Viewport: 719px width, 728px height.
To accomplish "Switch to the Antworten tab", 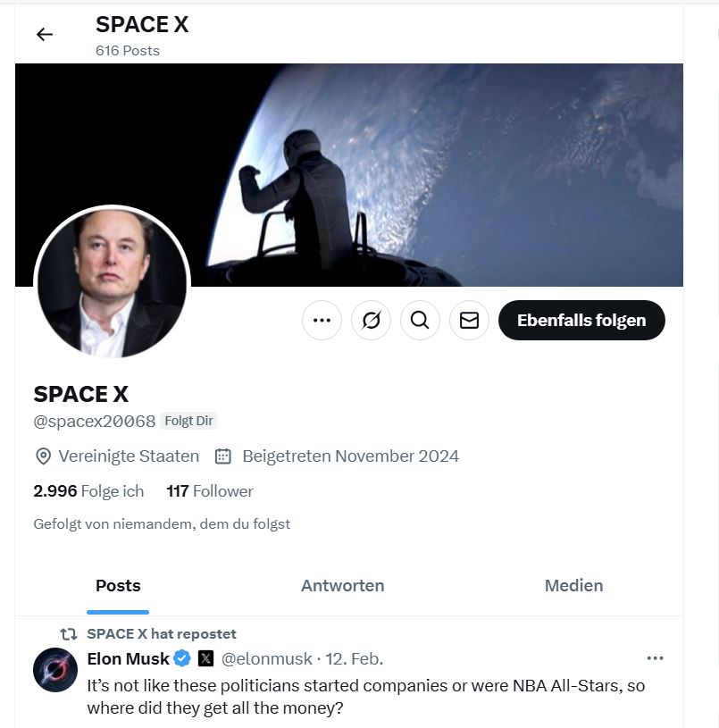I will coord(342,586).
